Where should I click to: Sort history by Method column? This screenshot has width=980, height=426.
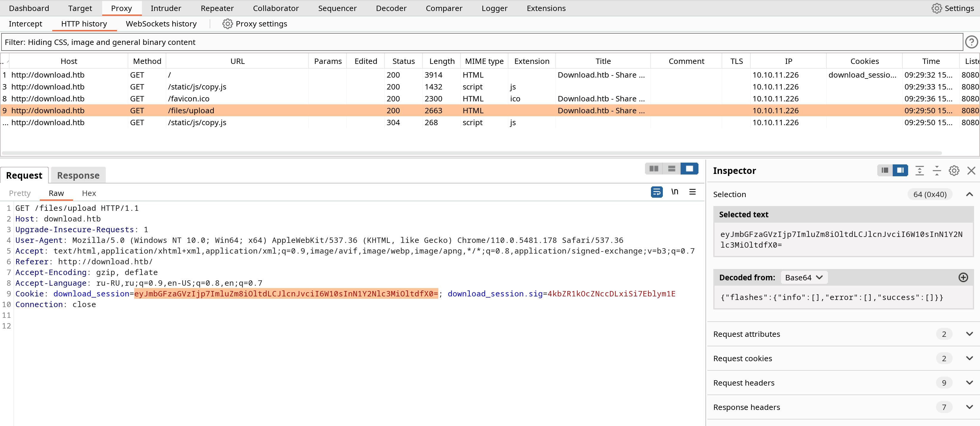147,61
